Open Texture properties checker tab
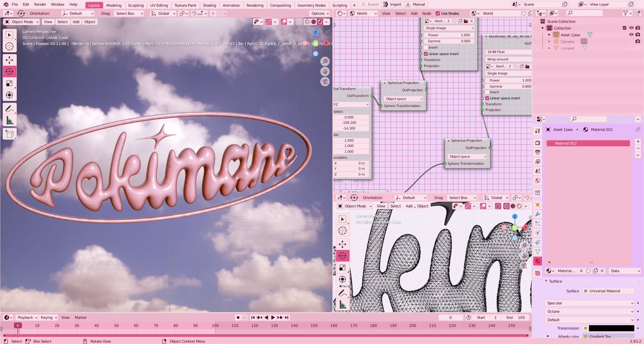Screen dimensions: 644x344 538,273
